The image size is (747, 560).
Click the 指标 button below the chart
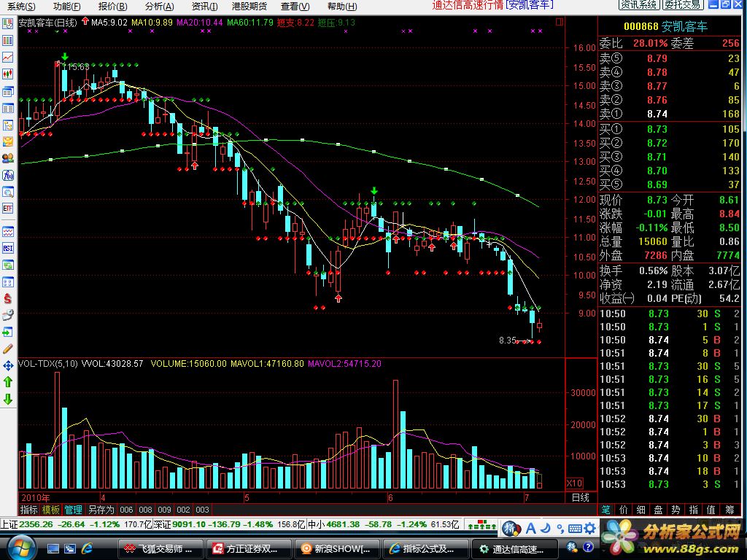(29, 510)
